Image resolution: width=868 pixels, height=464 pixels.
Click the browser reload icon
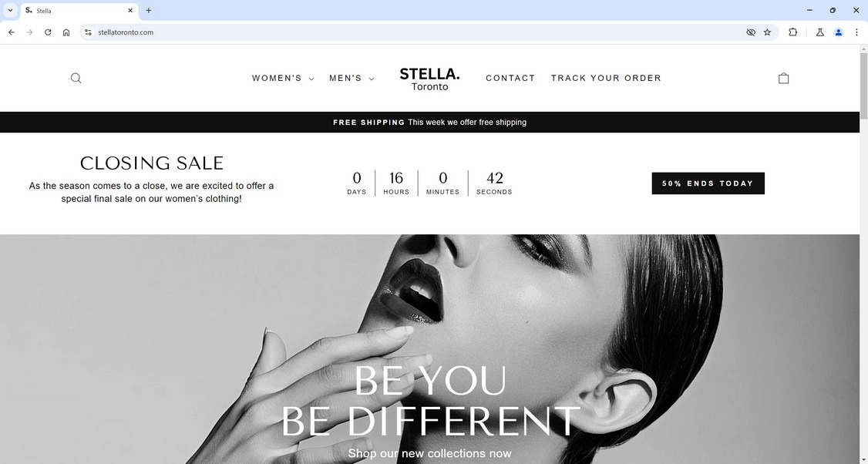[x=48, y=32]
